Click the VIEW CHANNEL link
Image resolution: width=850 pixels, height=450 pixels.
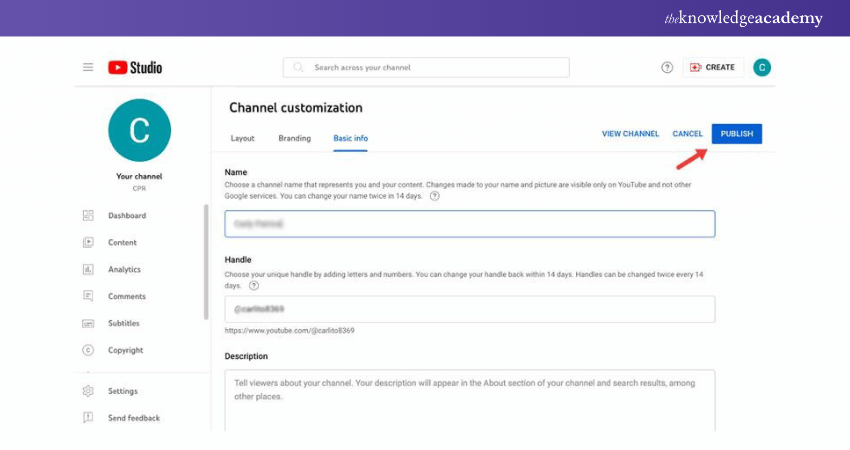pos(630,134)
